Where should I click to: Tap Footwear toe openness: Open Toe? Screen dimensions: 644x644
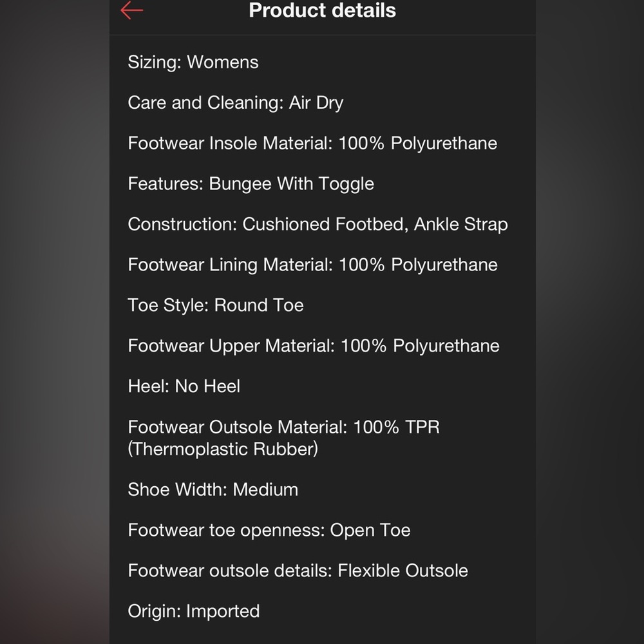[269, 530]
